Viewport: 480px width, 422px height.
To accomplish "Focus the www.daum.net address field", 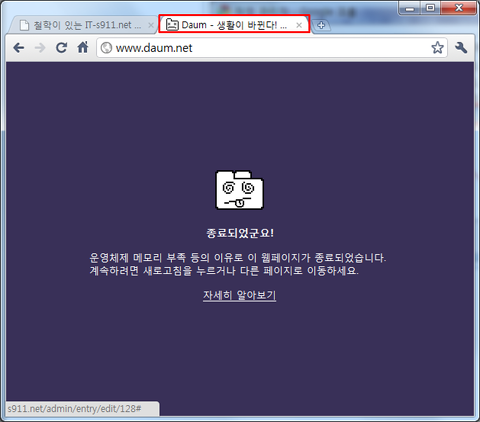I will (x=272, y=48).
